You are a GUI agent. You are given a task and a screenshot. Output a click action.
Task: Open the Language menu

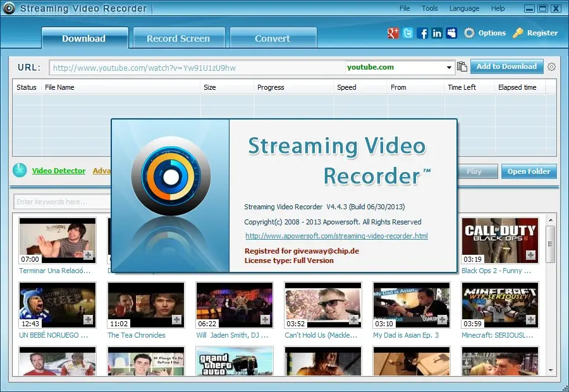click(x=464, y=8)
